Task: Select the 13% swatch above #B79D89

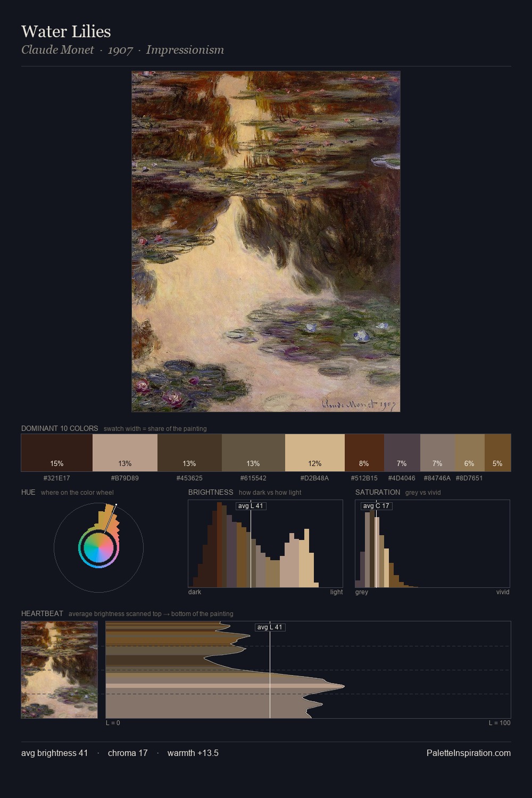Action: coord(125,453)
